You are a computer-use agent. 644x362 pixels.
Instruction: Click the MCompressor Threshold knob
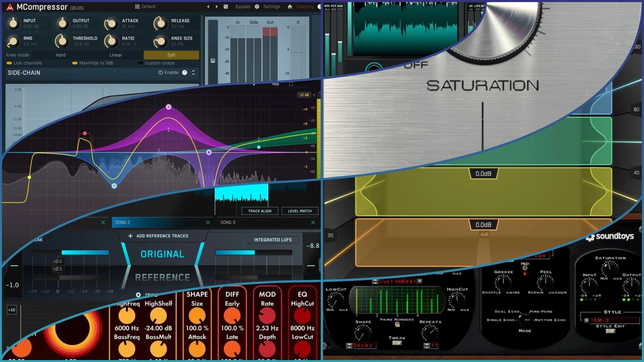tap(62, 41)
